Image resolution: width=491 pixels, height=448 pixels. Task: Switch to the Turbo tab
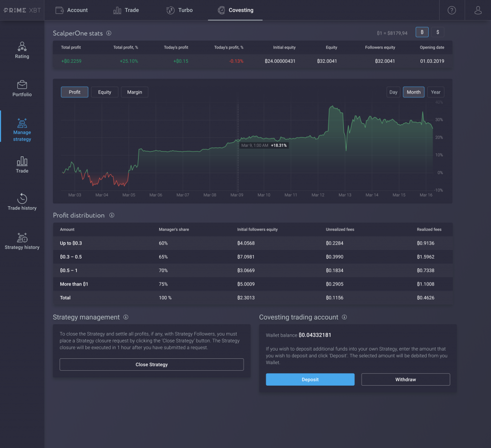coord(179,10)
